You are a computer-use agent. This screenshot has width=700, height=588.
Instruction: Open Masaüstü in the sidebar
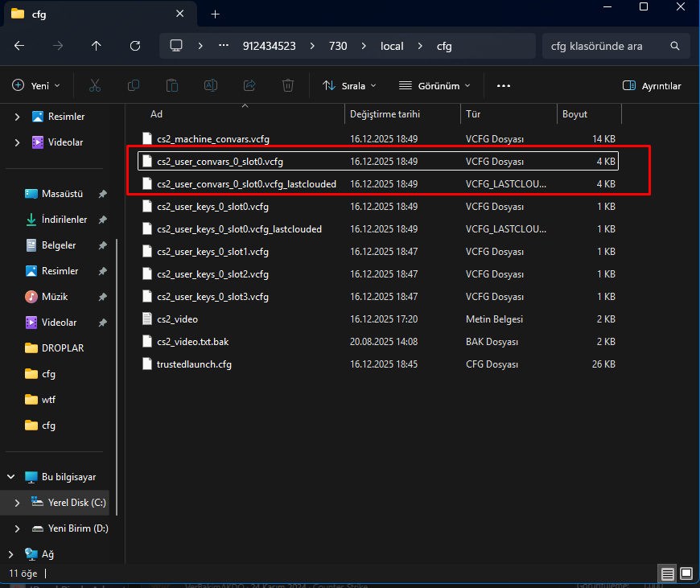click(x=62, y=194)
